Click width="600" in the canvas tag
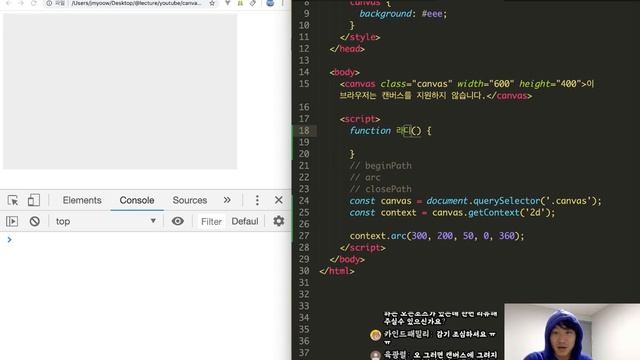Viewport: 640px width, 360px height. [485, 84]
